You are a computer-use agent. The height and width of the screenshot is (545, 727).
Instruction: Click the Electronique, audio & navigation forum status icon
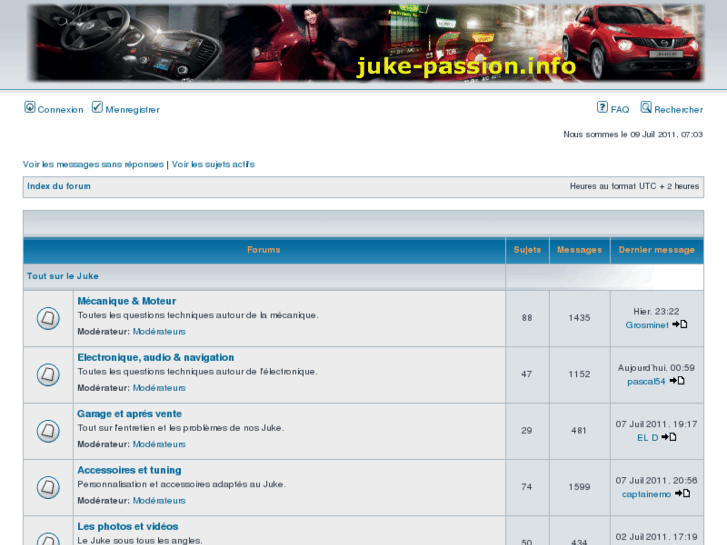[x=48, y=374]
